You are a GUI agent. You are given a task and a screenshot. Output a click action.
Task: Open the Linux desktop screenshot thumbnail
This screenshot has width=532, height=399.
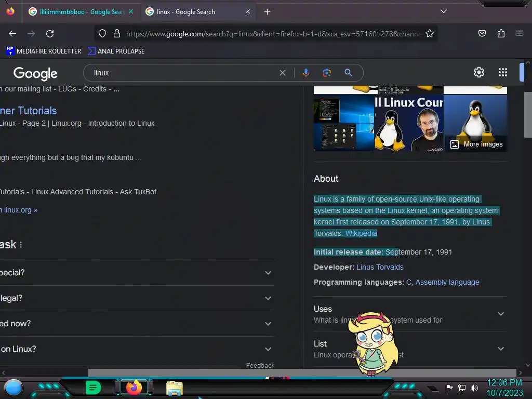click(x=344, y=123)
